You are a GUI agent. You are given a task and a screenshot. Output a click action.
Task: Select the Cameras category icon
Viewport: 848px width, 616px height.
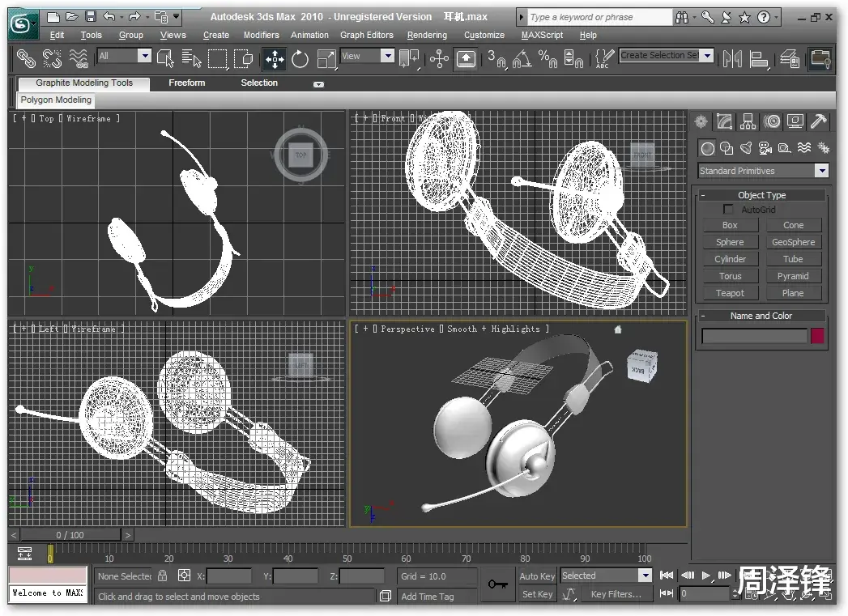pos(765,148)
